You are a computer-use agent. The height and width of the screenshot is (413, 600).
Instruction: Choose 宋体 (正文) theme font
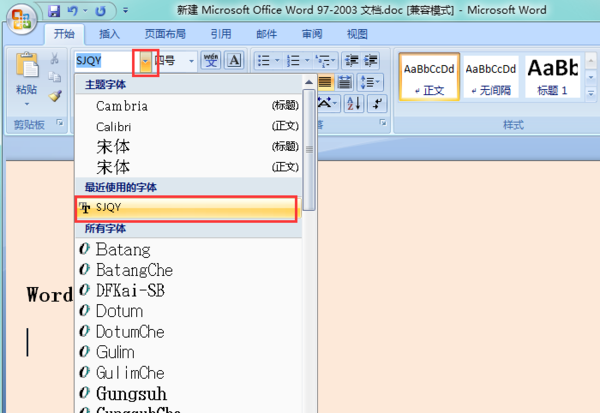point(188,167)
